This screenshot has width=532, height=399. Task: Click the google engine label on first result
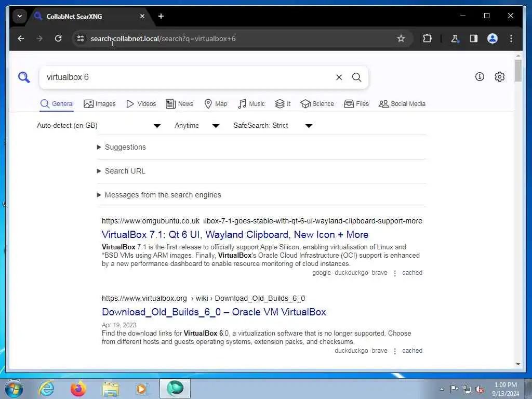tap(321, 273)
